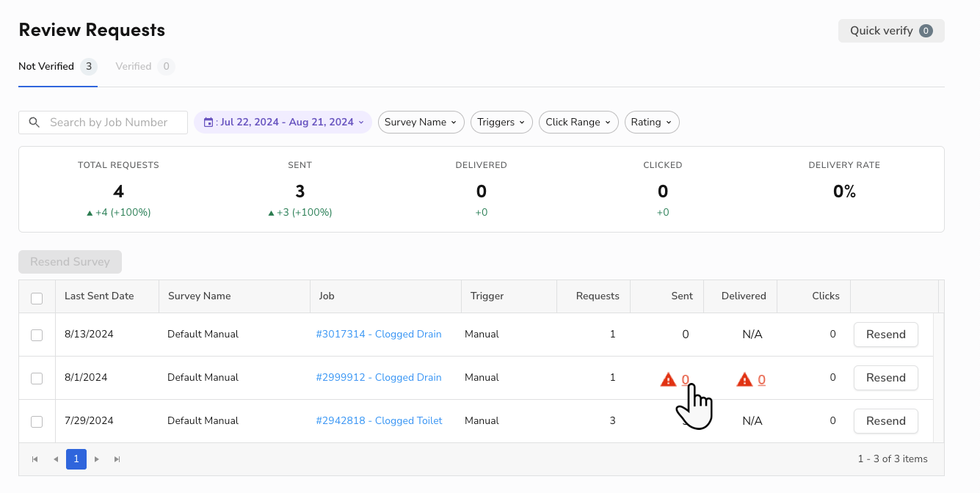Click the calendar icon in date filter
Screen dimensions: 980x493
(x=208, y=123)
